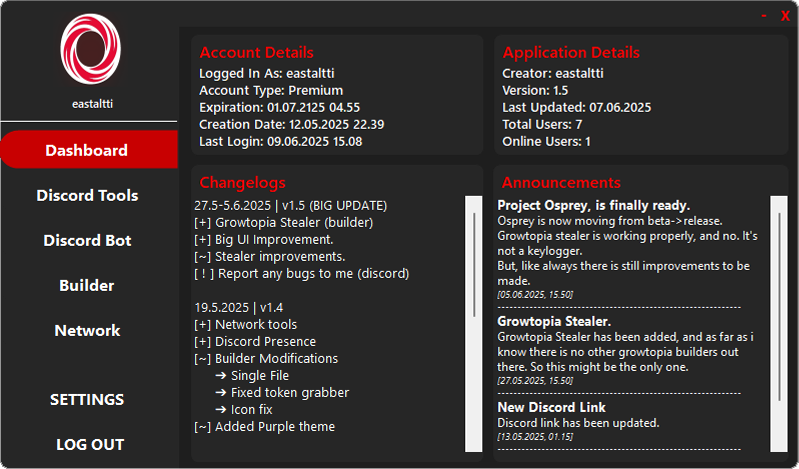Click the 'Report any bugs to me' line
799x469 pixels.
301,274
